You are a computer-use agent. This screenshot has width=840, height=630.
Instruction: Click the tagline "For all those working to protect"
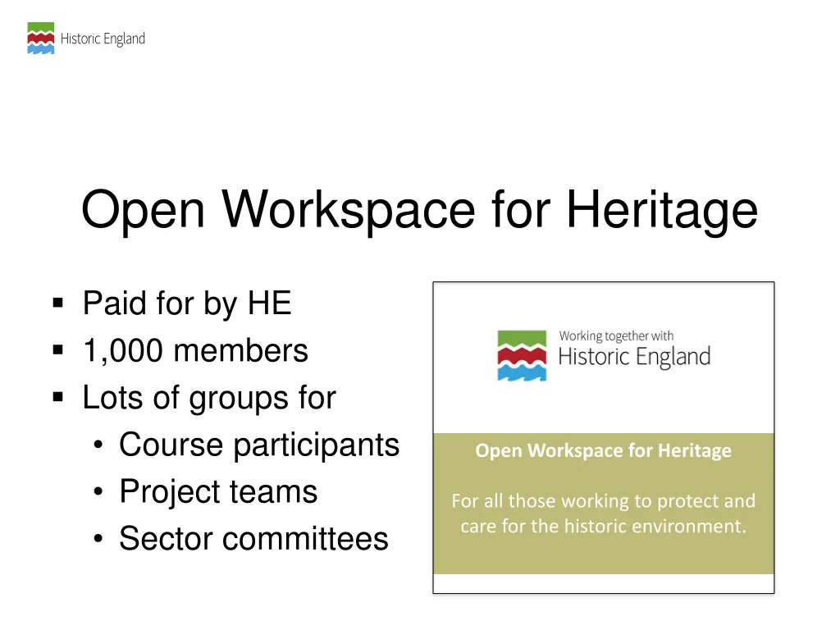click(x=585, y=501)
